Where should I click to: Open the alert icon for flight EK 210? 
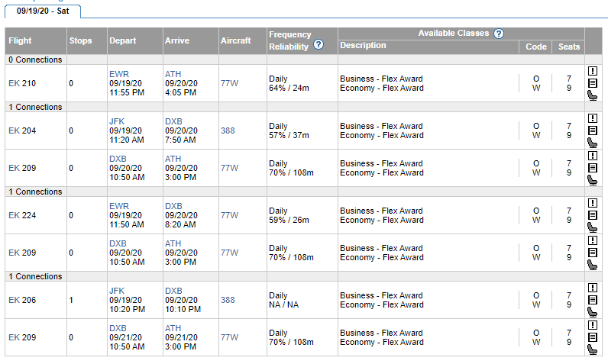point(592,72)
